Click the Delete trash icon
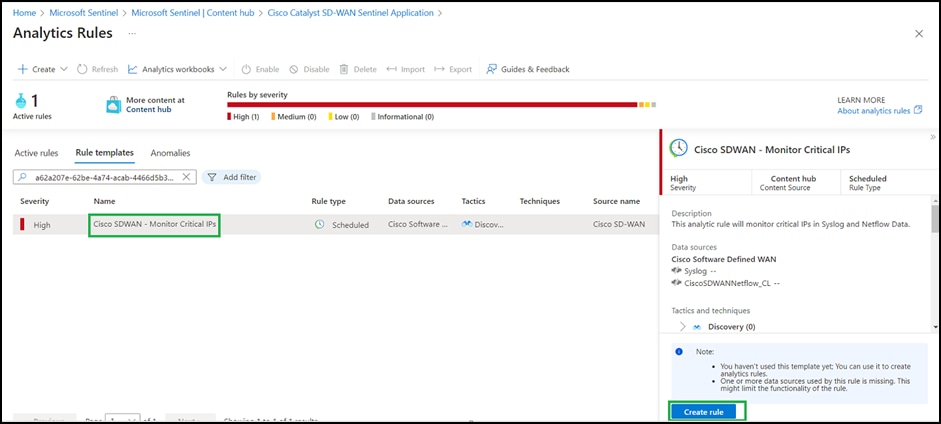The height and width of the screenshot is (424, 941). point(344,69)
